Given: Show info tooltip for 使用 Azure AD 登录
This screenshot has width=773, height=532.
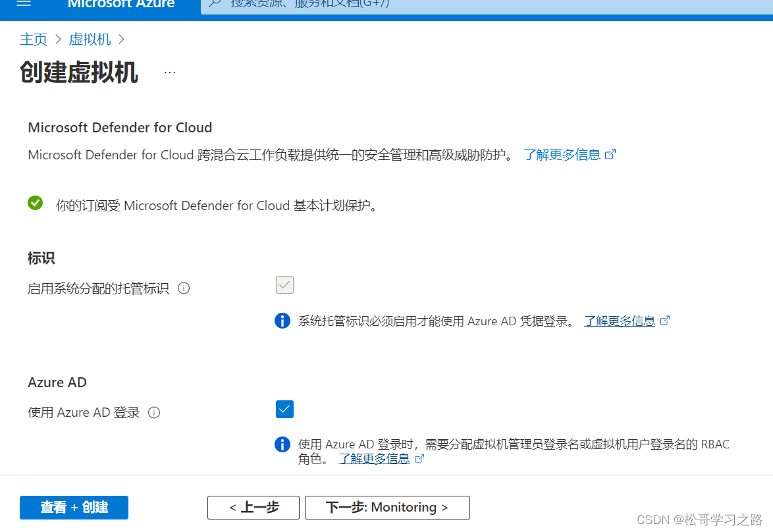Looking at the screenshot, I should tap(154, 412).
